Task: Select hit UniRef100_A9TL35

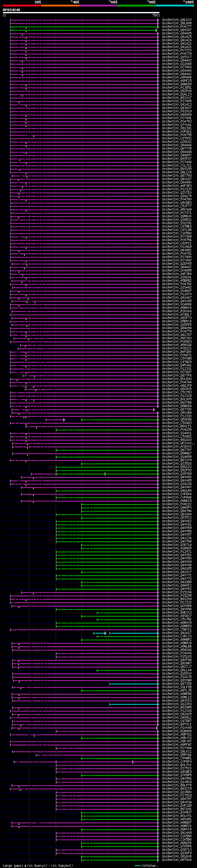Action: 177,691
